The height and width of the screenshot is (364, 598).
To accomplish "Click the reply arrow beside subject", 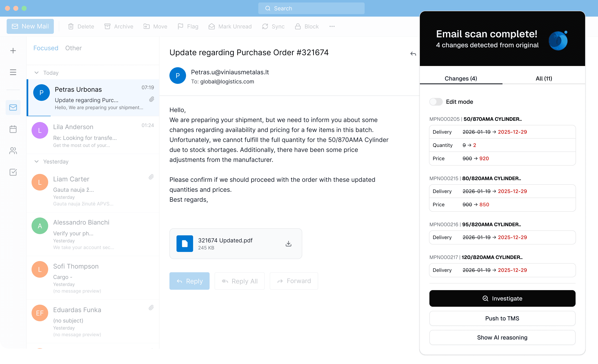I will (x=413, y=54).
